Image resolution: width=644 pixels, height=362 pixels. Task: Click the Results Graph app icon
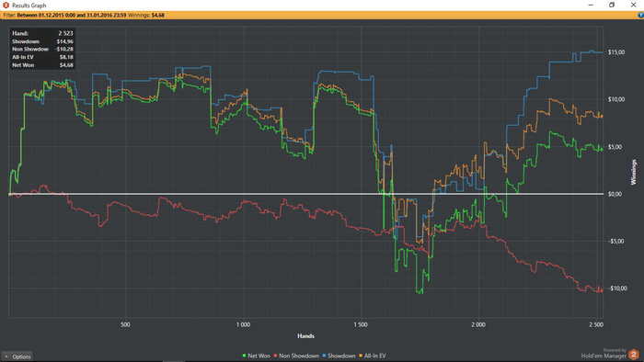tap(6, 6)
